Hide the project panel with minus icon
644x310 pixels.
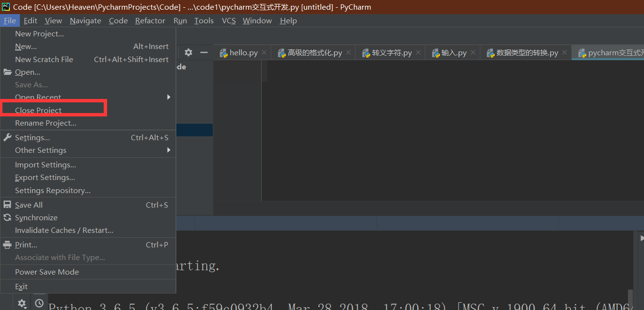tap(204, 52)
